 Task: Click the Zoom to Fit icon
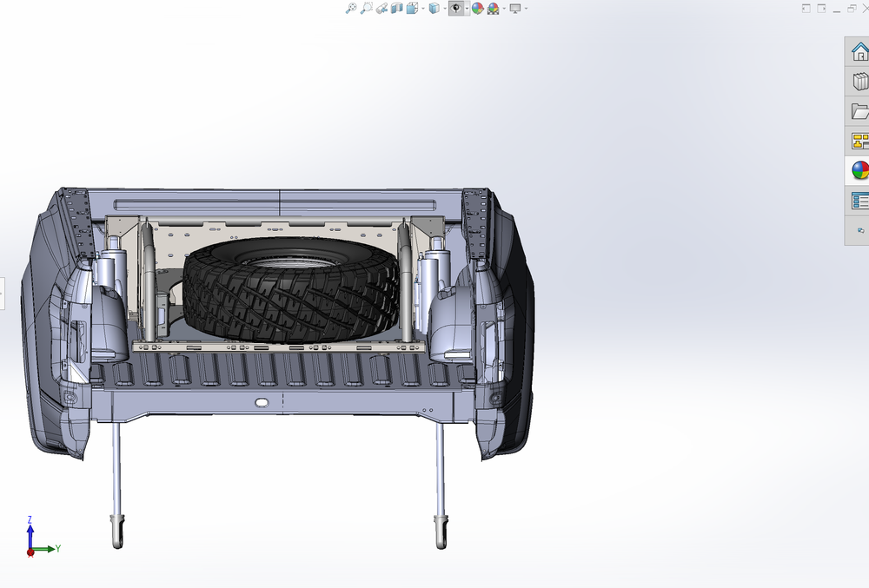tap(351, 8)
